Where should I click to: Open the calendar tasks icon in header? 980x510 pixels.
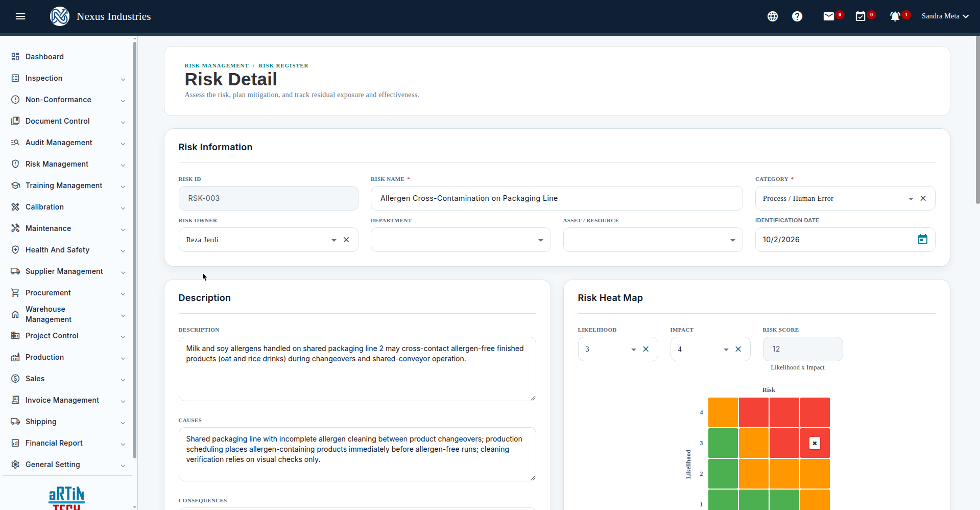[861, 16]
